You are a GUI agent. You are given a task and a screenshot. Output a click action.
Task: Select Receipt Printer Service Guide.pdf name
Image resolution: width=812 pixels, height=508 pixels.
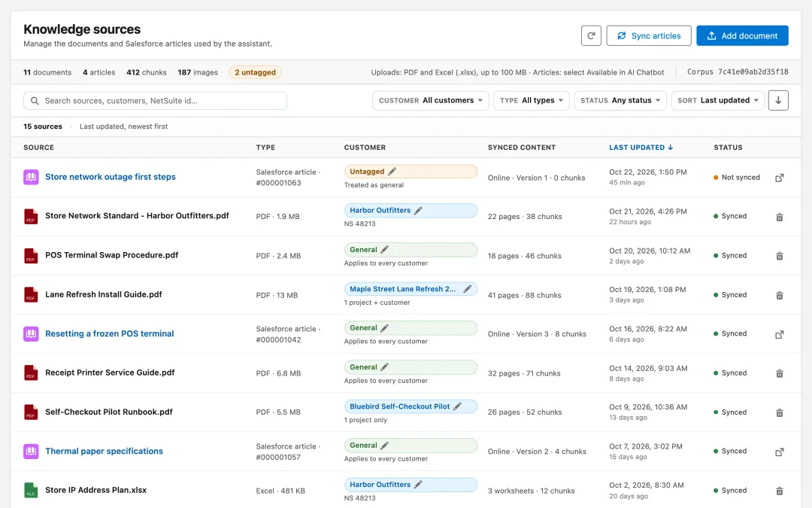110,373
